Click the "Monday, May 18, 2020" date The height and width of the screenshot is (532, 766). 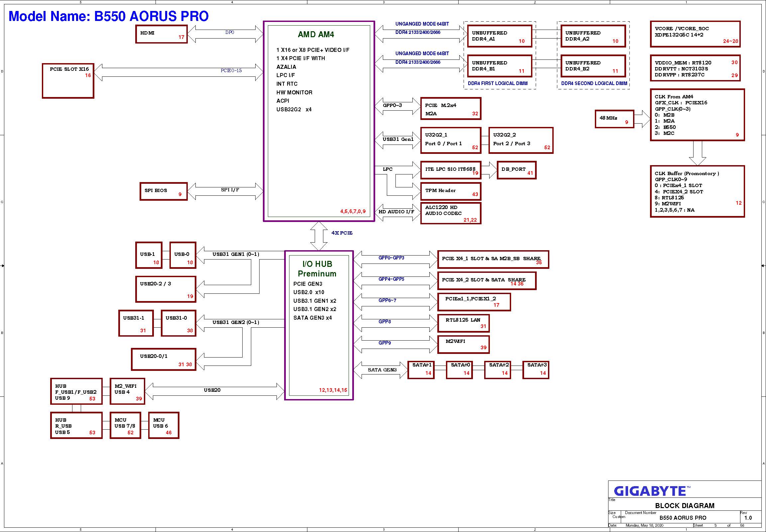644,525
